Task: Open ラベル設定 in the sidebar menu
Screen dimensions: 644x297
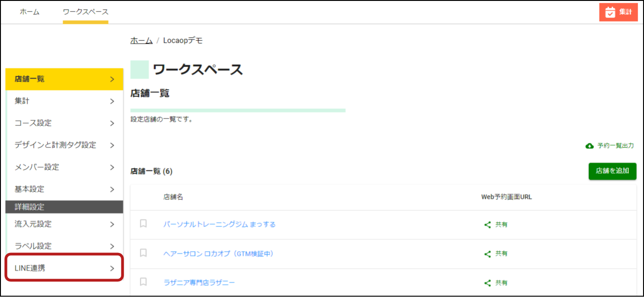Action: click(x=64, y=246)
